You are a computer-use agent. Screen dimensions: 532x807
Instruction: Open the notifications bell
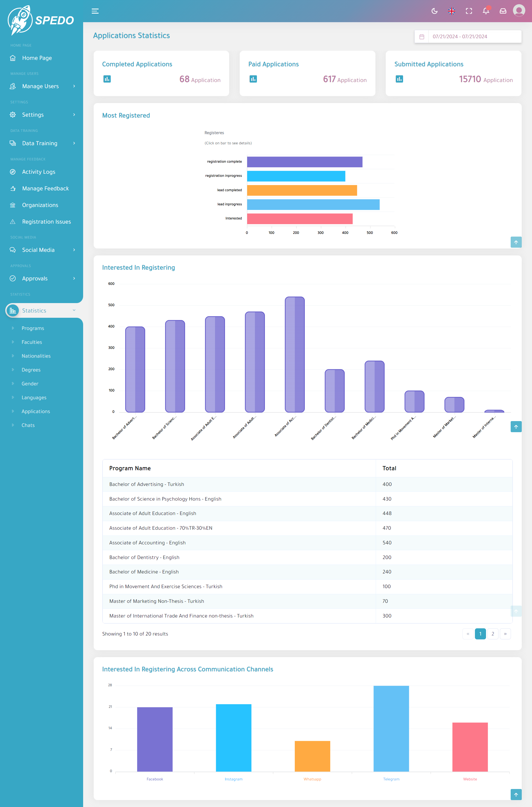coord(486,11)
